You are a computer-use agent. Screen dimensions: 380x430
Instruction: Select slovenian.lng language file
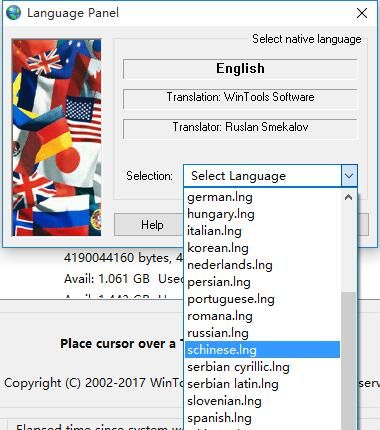(262, 401)
